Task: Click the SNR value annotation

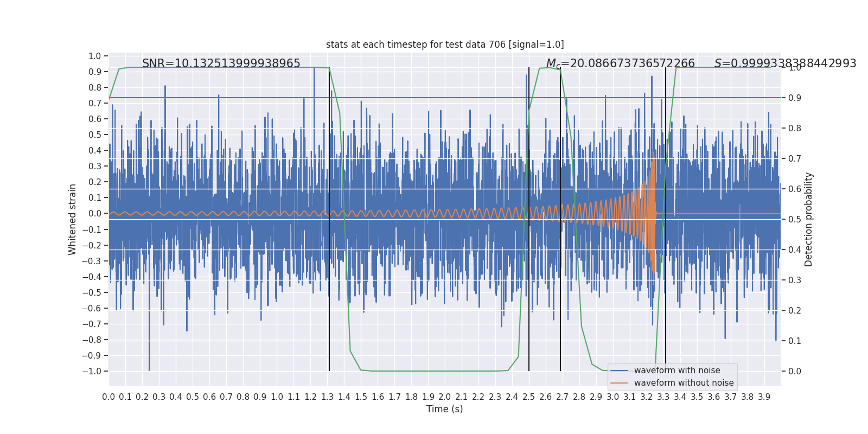Action: pos(221,63)
